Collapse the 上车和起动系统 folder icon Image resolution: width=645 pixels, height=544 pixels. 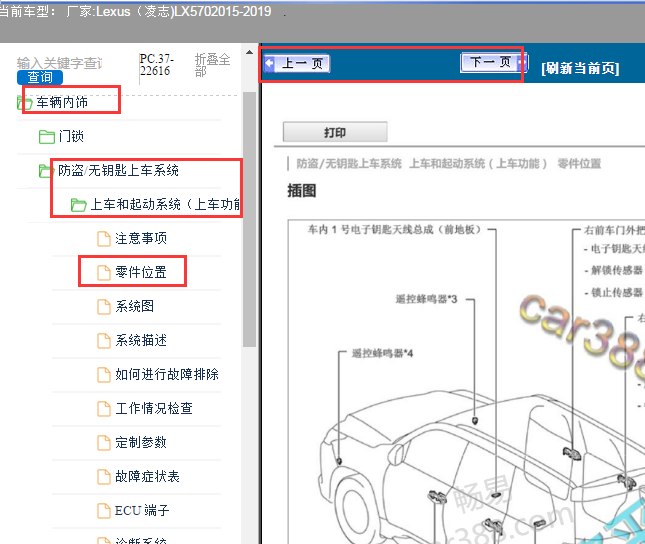pos(78,205)
